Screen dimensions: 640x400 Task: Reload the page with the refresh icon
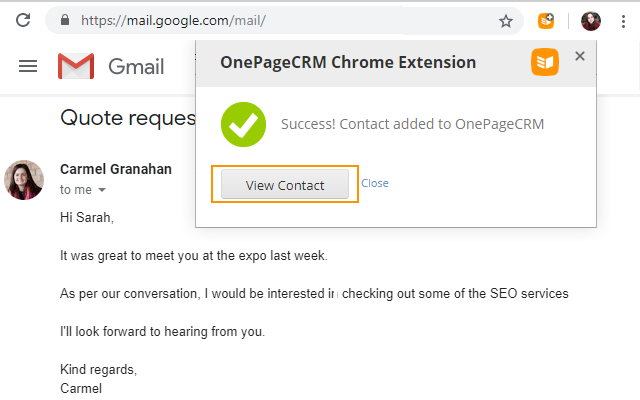23,20
